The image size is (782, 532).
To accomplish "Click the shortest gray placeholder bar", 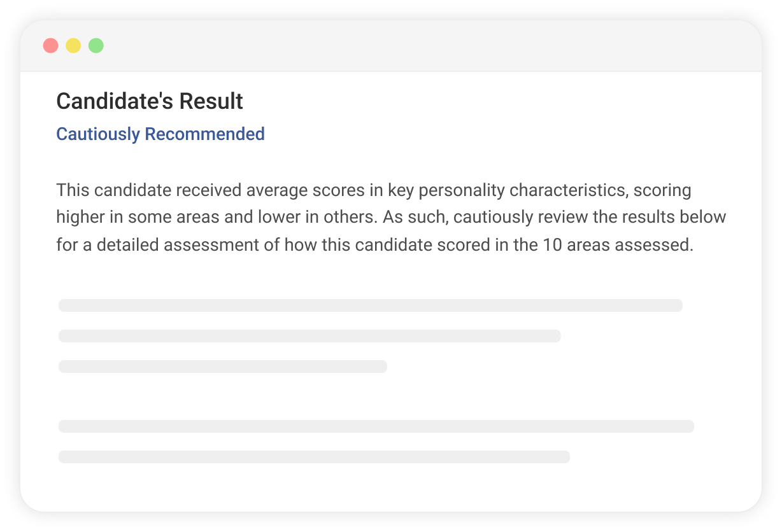I will point(223,367).
